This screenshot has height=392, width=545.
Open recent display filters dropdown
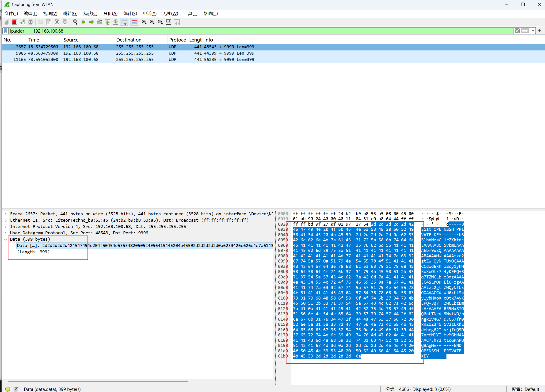(533, 31)
